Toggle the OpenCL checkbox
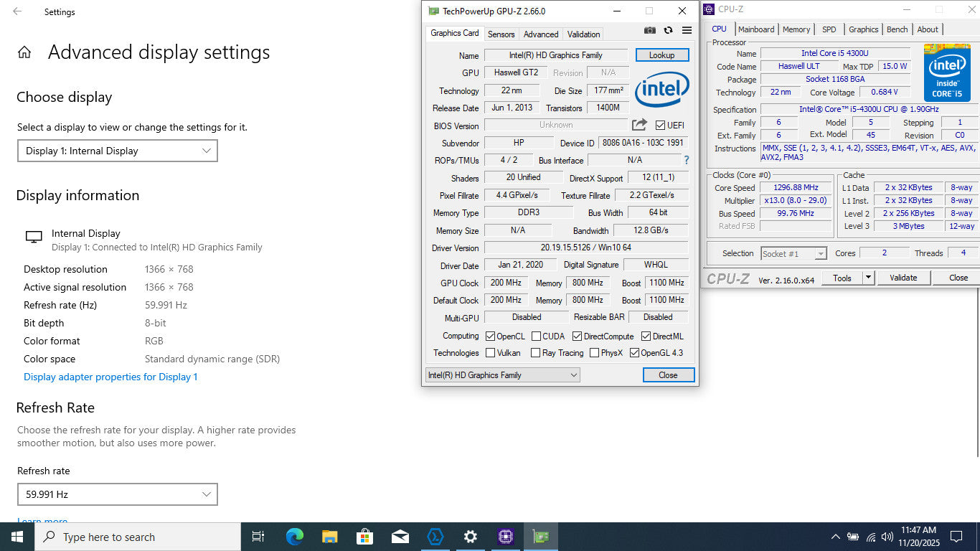The width and height of the screenshot is (980, 551). (x=491, y=336)
